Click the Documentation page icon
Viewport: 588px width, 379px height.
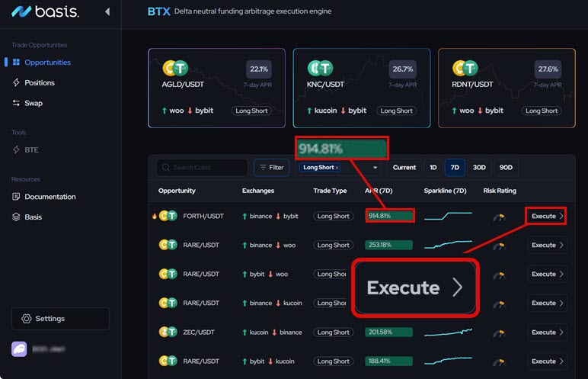point(16,197)
